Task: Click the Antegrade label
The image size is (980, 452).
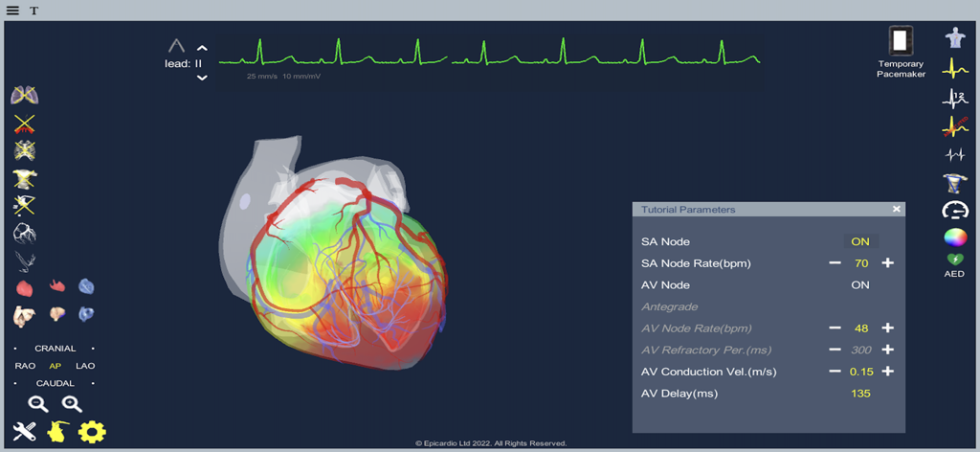Action: [669, 307]
